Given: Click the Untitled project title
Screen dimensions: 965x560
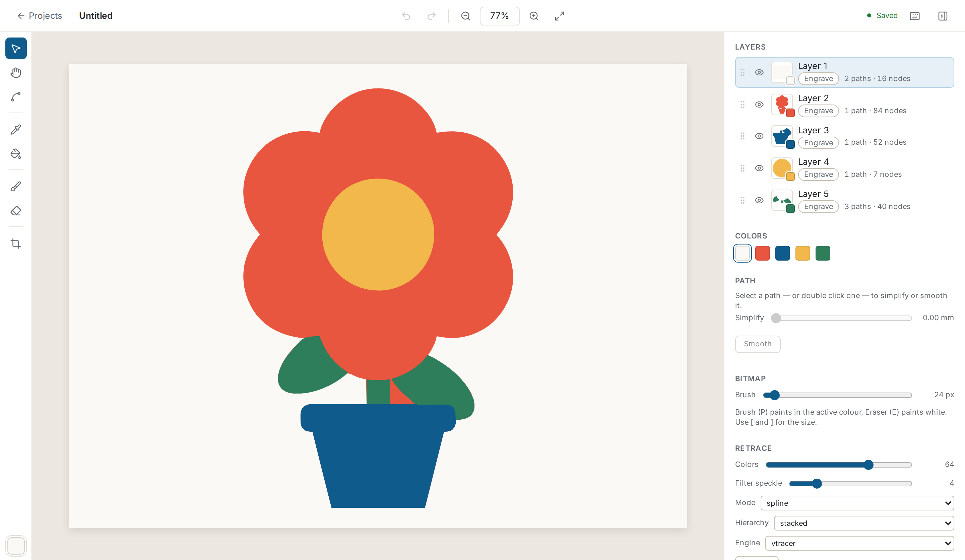Looking at the screenshot, I should (x=96, y=16).
